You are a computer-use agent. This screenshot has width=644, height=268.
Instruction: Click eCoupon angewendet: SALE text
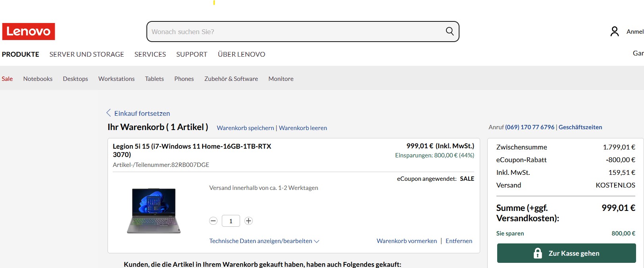coord(435,179)
